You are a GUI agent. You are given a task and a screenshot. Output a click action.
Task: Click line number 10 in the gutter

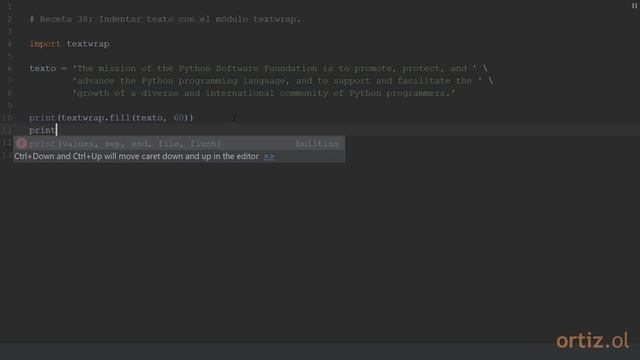7,118
